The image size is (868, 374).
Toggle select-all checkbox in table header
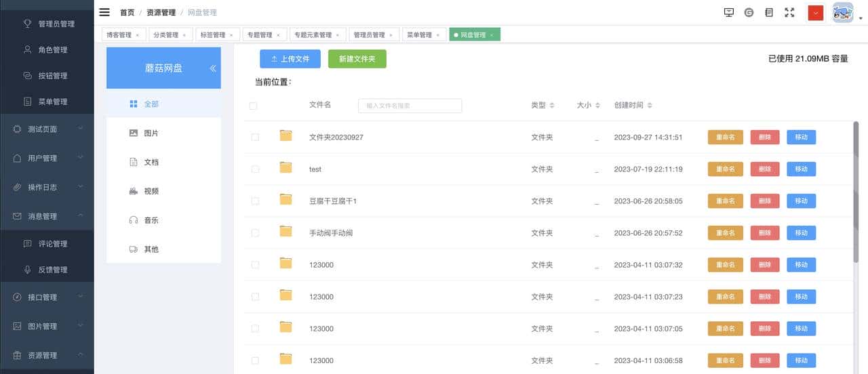pyautogui.click(x=254, y=106)
